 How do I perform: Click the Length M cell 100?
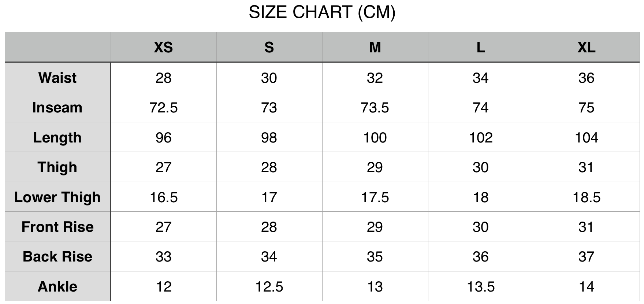tap(375, 138)
